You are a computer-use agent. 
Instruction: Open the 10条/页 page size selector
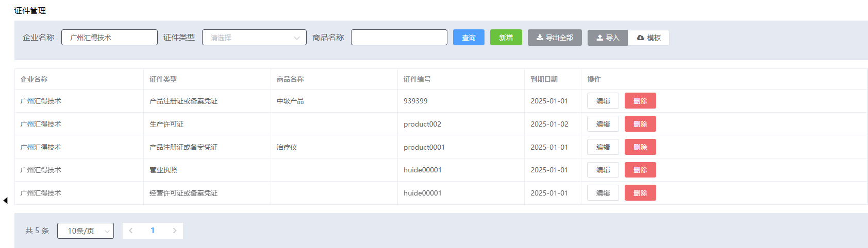click(x=86, y=231)
